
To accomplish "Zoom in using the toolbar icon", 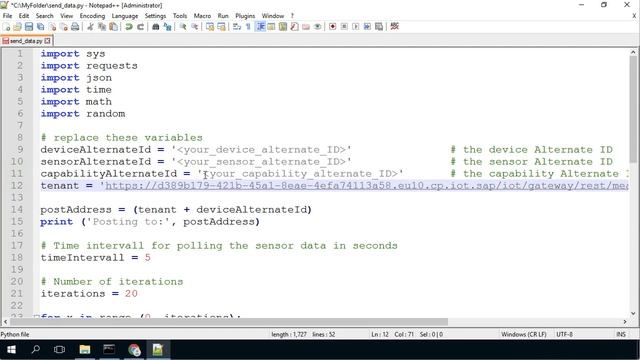I will coord(183,27).
